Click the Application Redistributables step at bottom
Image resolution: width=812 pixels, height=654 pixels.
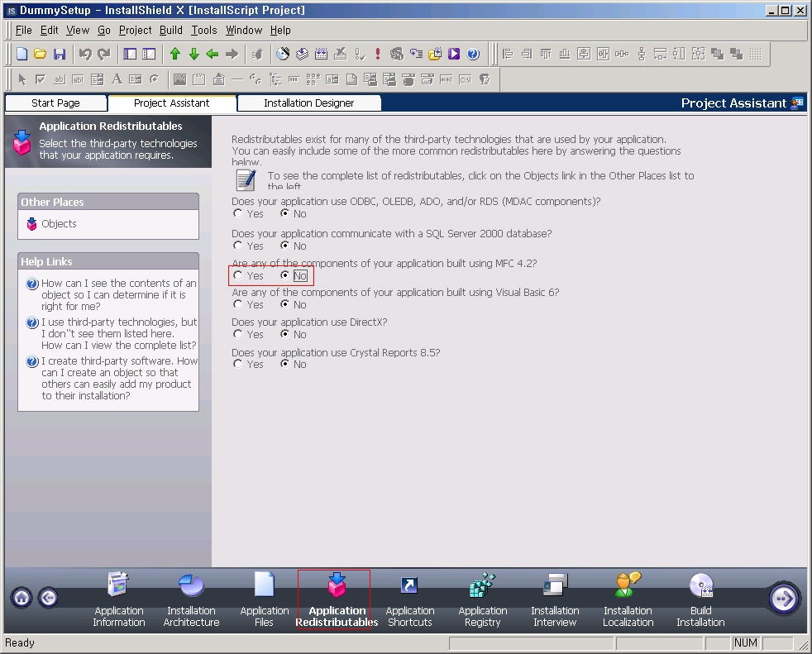pos(337,599)
